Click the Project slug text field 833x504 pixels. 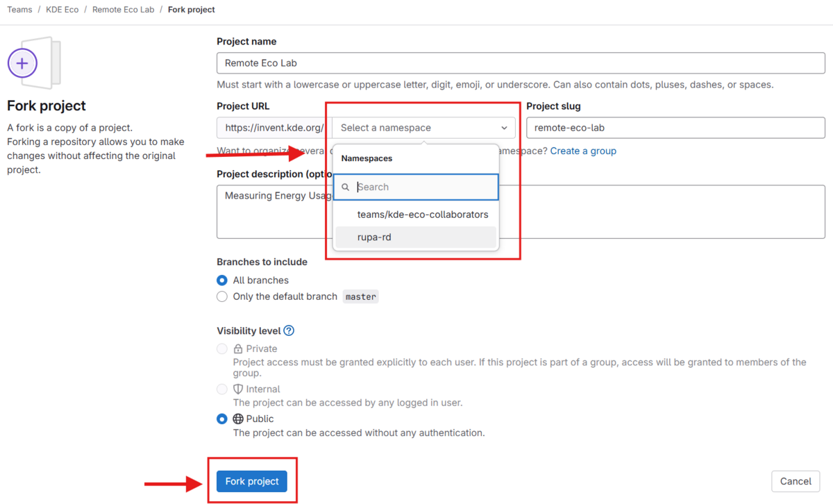click(675, 128)
